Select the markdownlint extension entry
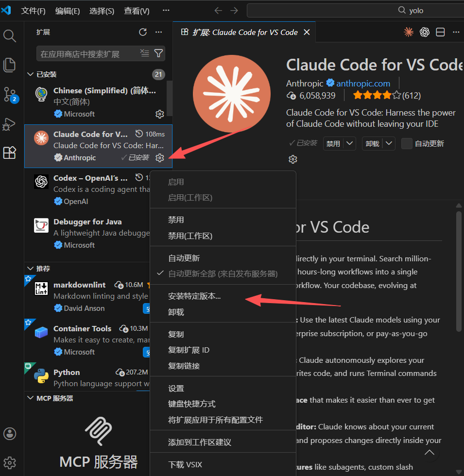 point(88,296)
